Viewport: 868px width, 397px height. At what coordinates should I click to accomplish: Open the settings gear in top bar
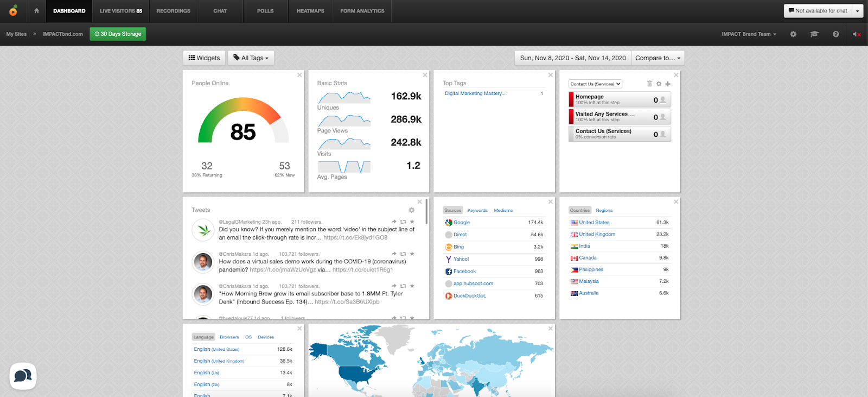pyautogui.click(x=793, y=34)
